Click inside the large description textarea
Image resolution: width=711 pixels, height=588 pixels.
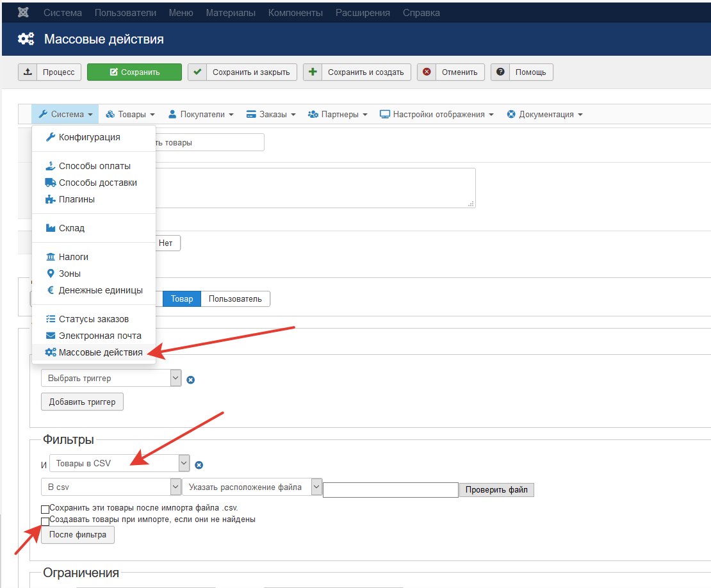coord(315,188)
